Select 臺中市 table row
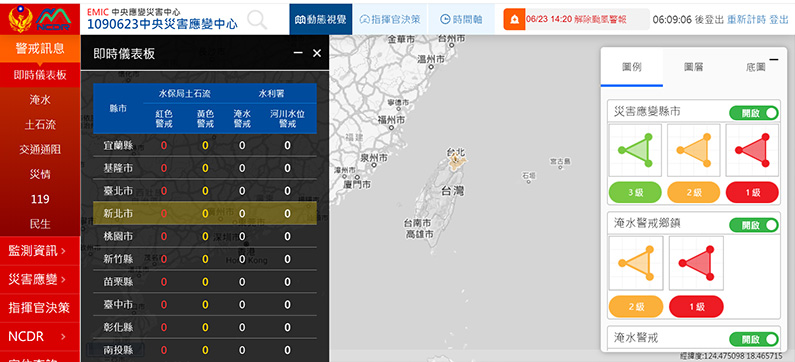Screen dimensions: 795x362 205,305
